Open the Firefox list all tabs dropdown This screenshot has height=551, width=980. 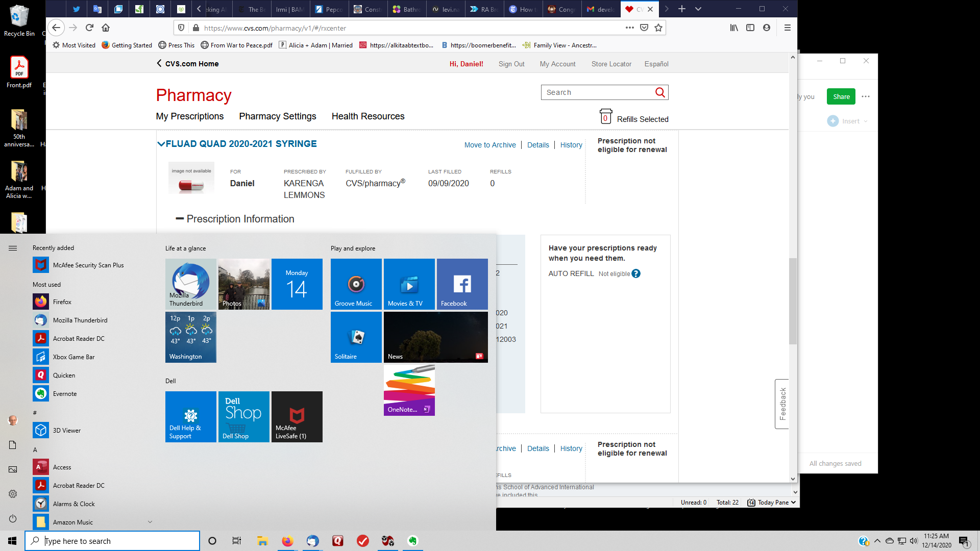coord(698,9)
